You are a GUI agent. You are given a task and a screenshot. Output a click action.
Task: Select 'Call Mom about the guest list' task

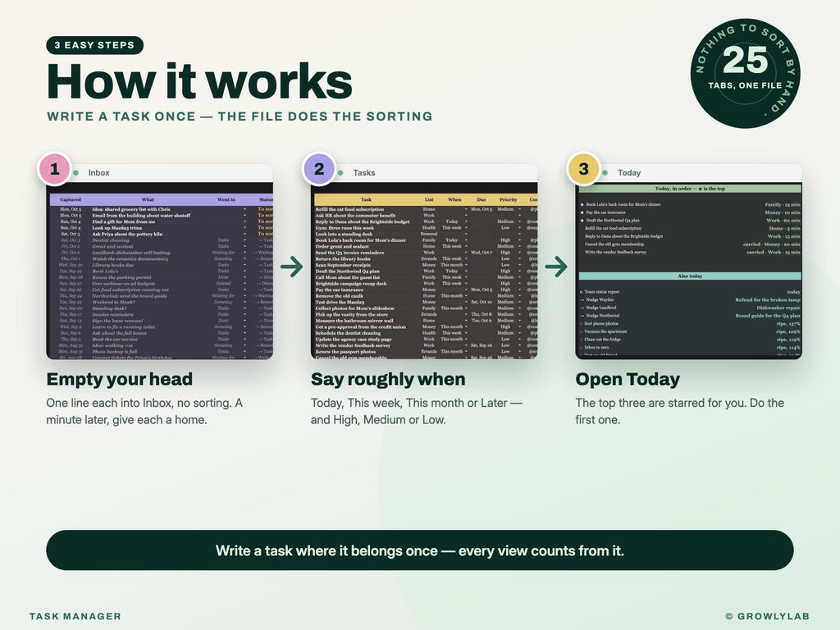tap(347, 277)
